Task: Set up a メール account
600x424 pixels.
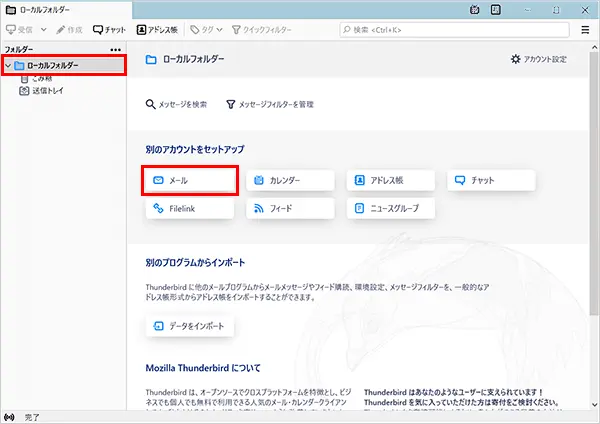Action: [x=190, y=180]
